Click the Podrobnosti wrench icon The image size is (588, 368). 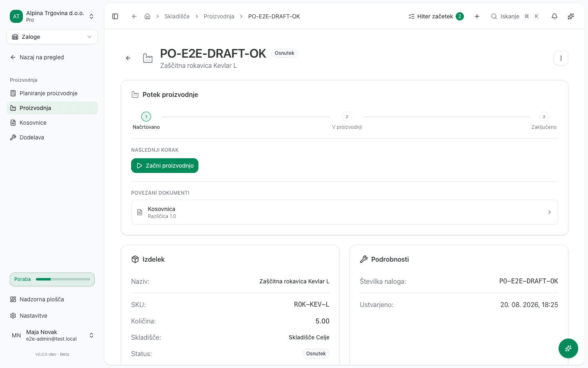click(364, 259)
